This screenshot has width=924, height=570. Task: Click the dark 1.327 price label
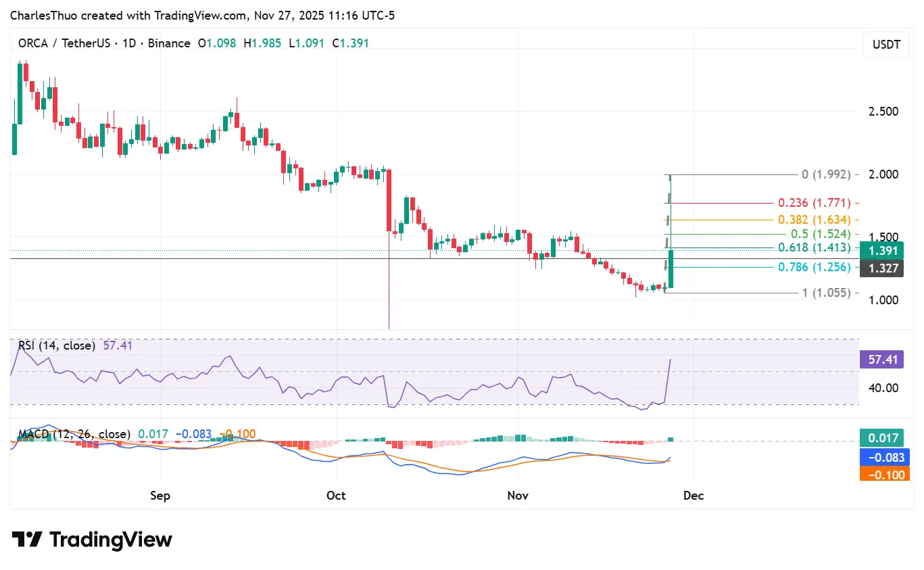[x=881, y=268]
